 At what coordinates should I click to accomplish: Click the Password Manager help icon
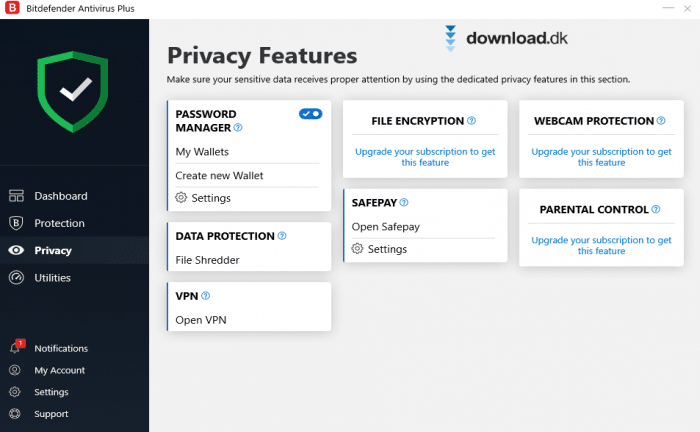238,128
